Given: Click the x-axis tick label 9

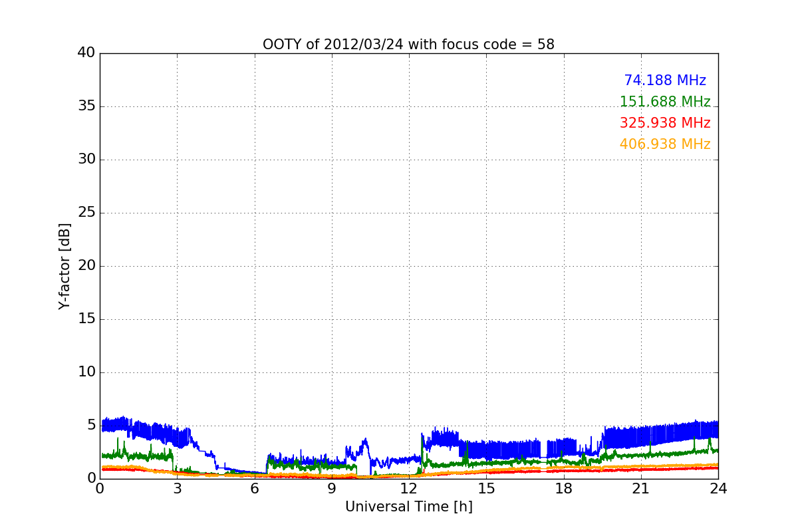Looking at the screenshot, I should [332, 489].
